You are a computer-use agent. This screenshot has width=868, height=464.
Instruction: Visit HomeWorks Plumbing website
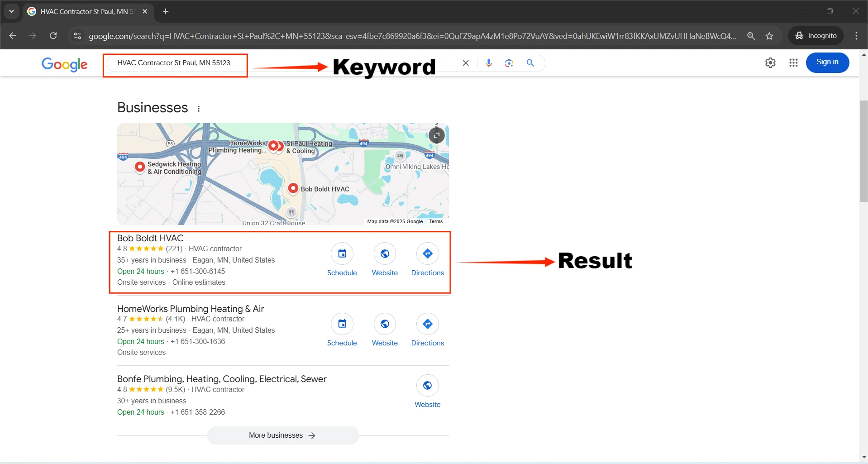385,330
